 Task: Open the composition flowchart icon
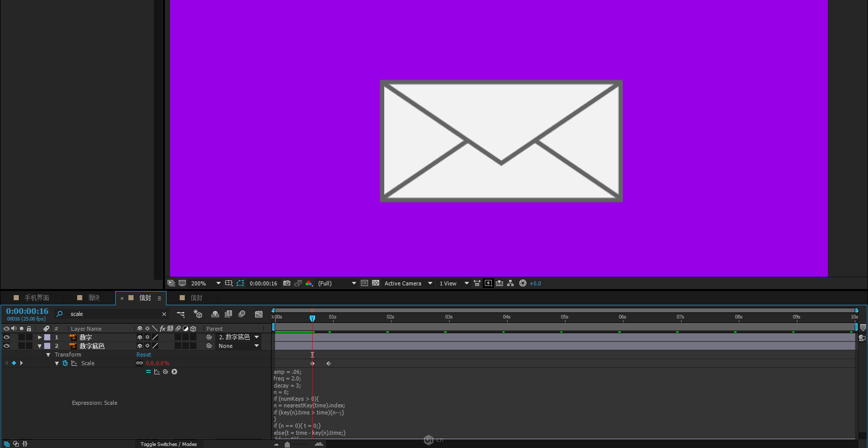click(x=511, y=283)
